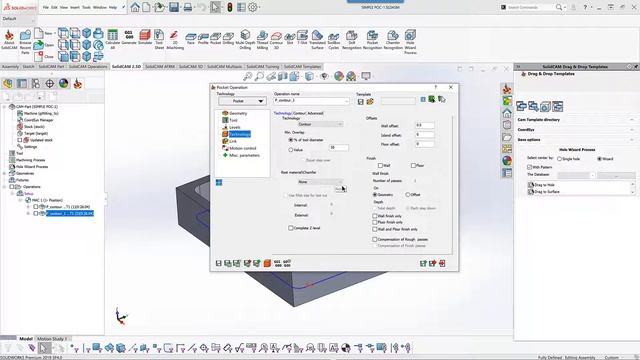Select Multi-Depth Drilling icon
Screen dimensions: 640x360
click(245, 39)
